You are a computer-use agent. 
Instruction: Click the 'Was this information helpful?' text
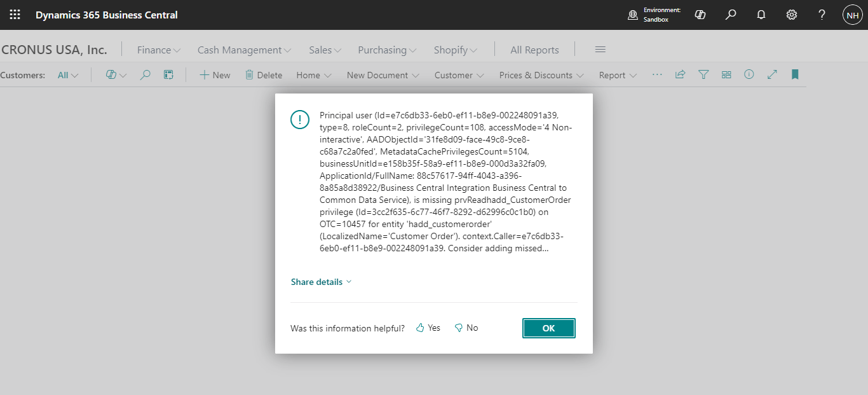(x=348, y=328)
